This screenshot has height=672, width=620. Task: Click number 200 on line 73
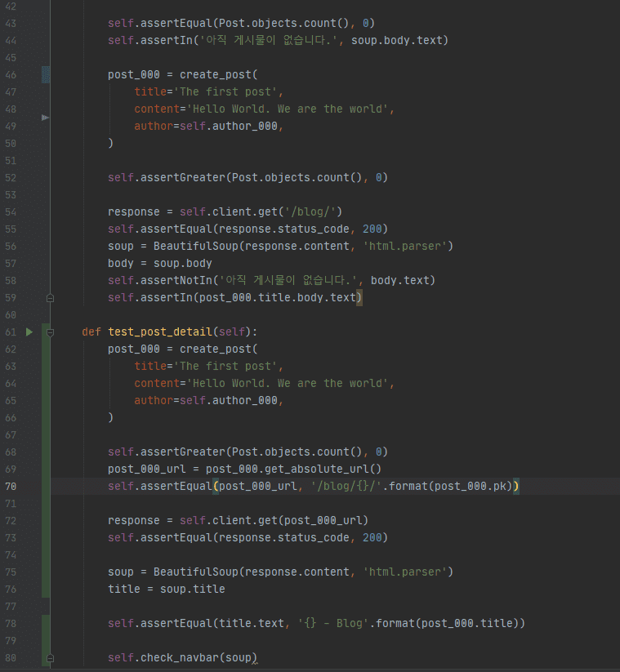pyautogui.click(x=372, y=537)
